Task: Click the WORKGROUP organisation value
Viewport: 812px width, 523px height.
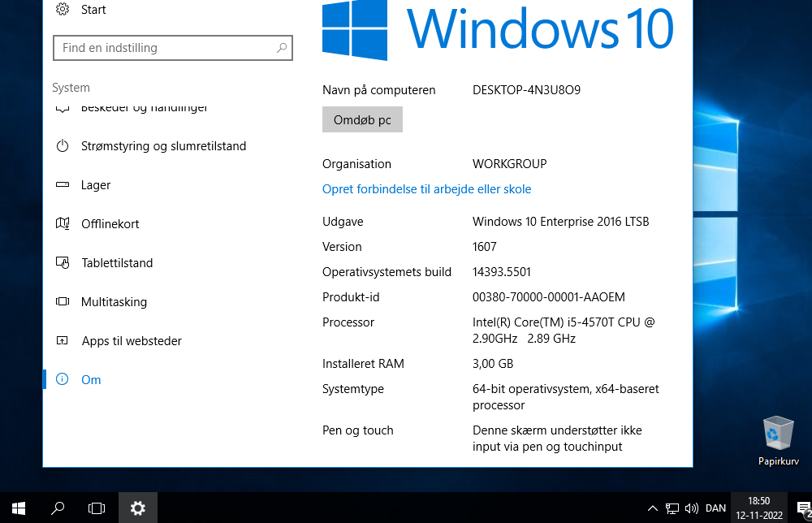Action: click(x=510, y=164)
